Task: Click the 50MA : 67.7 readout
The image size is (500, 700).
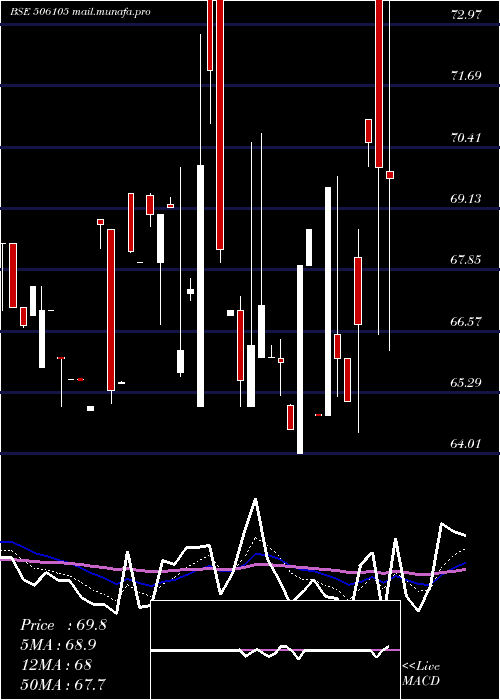Action: point(63,684)
